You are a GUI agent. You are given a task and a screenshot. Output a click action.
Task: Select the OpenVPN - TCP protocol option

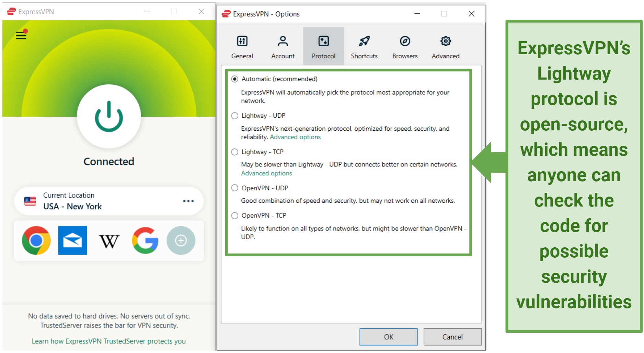point(235,216)
